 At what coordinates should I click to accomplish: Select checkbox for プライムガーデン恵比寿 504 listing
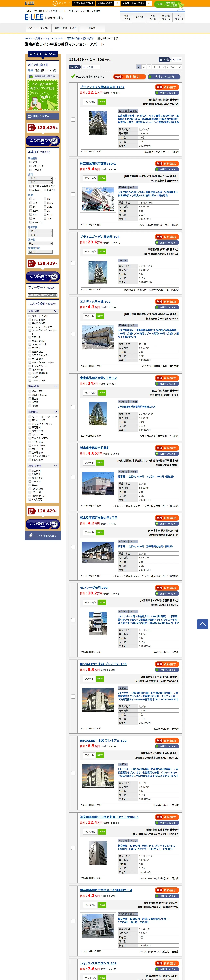tap(73, 263)
